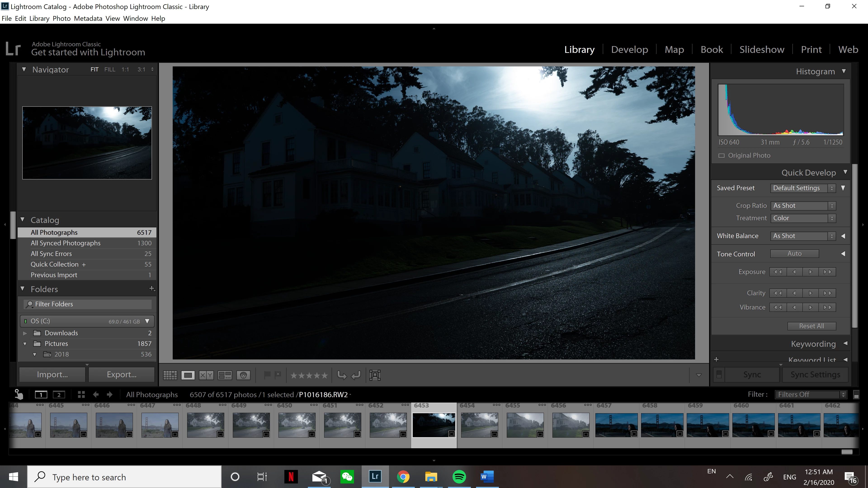Open the Develop module

point(630,49)
